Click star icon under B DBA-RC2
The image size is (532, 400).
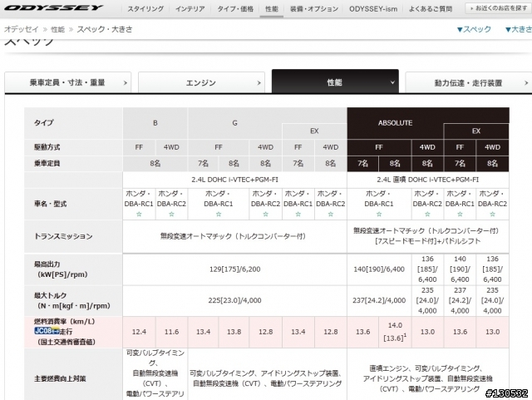pyautogui.click(x=172, y=215)
